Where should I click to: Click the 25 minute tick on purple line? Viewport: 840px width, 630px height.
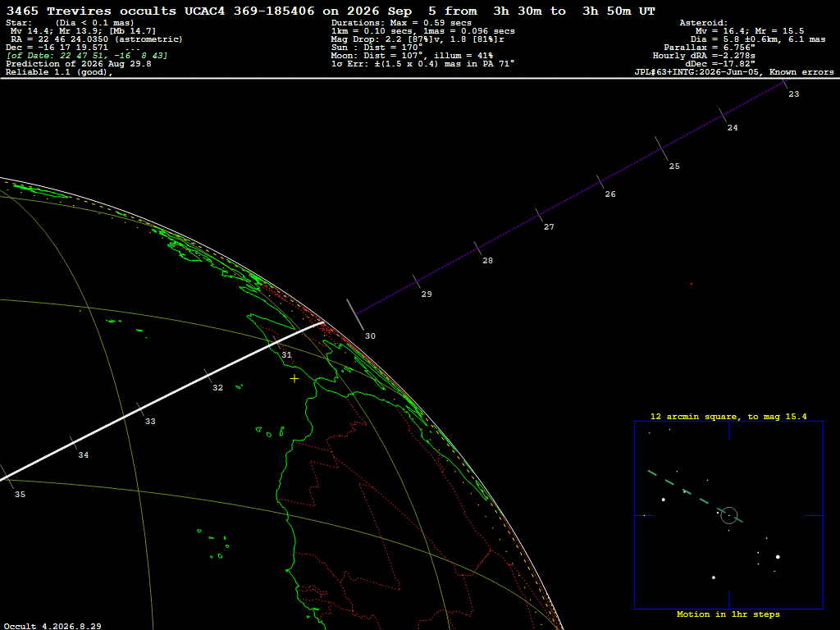tap(662, 148)
